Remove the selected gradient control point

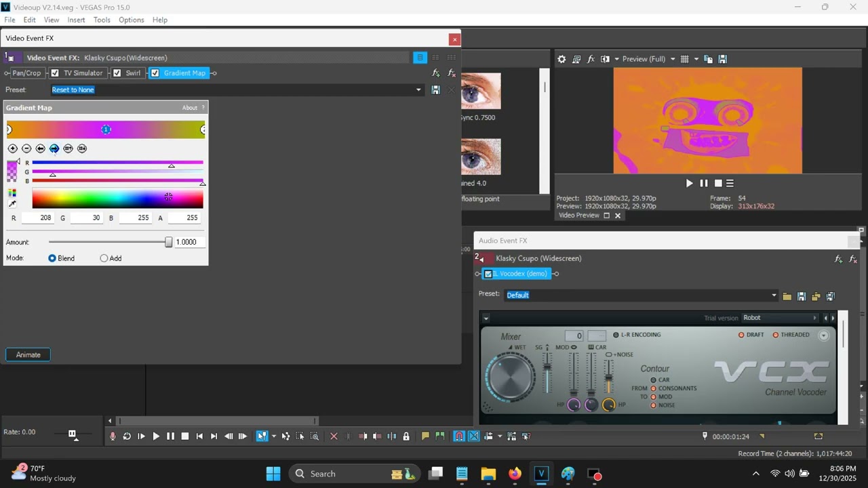pos(26,148)
